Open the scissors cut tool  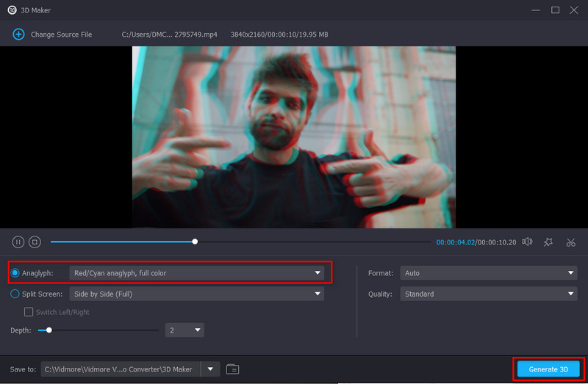pyautogui.click(x=570, y=242)
